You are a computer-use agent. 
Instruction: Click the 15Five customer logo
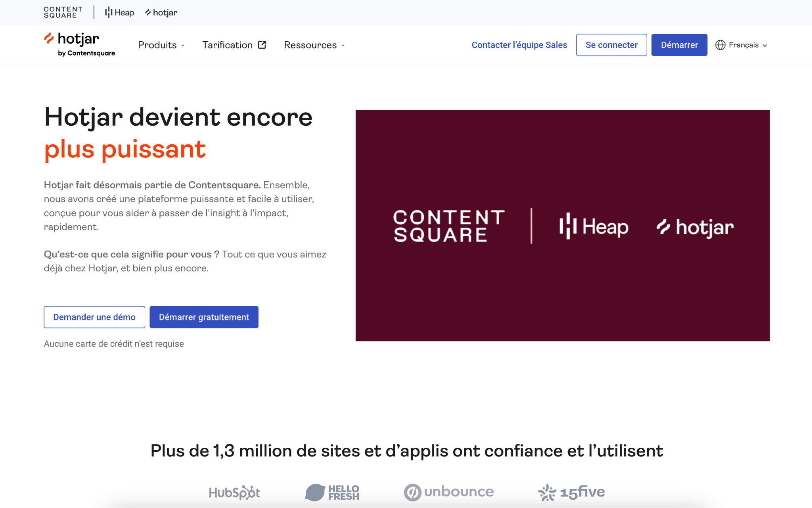pos(571,492)
